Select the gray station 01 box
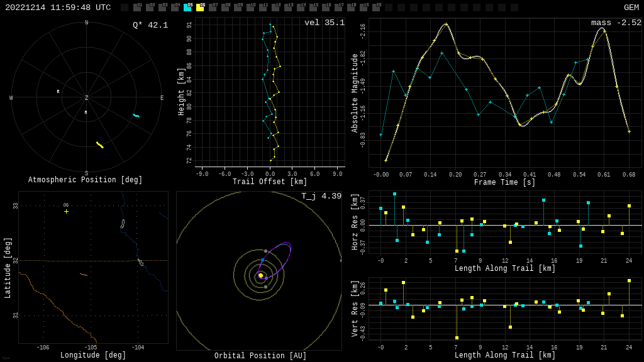This screenshot has height=362, width=644. pos(137,8)
